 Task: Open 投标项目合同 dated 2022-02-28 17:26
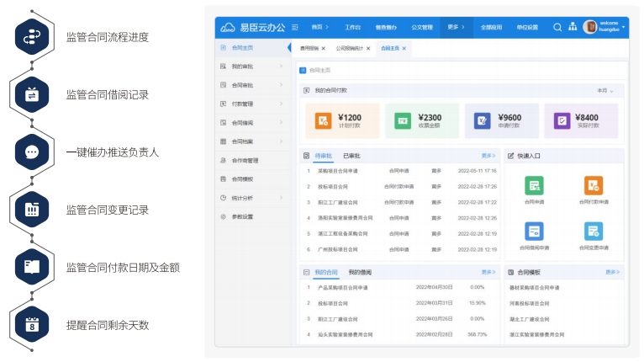400,186
